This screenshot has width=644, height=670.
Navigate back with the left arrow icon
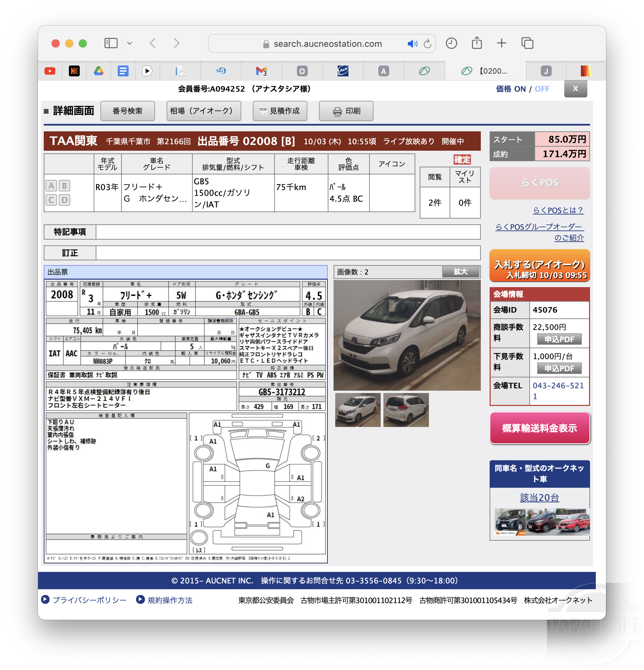tap(153, 43)
